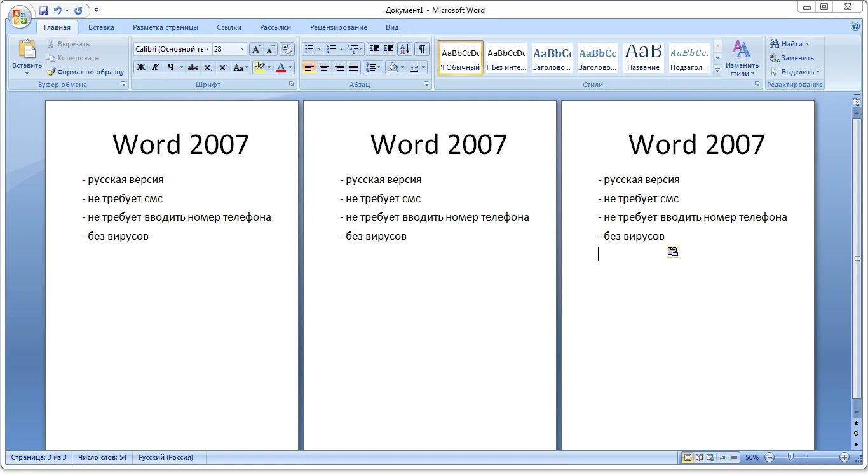Apply Без интервала style

pos(506,58)
